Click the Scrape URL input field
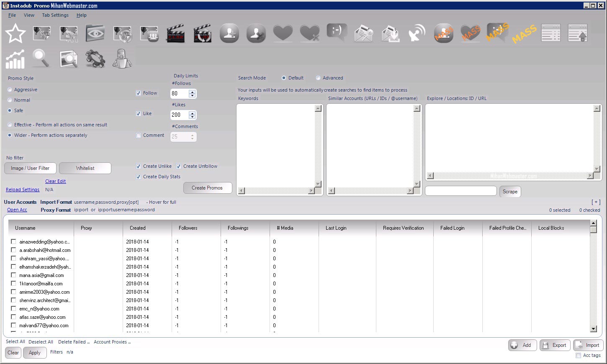Screen dimensions: 607x364 461,191
